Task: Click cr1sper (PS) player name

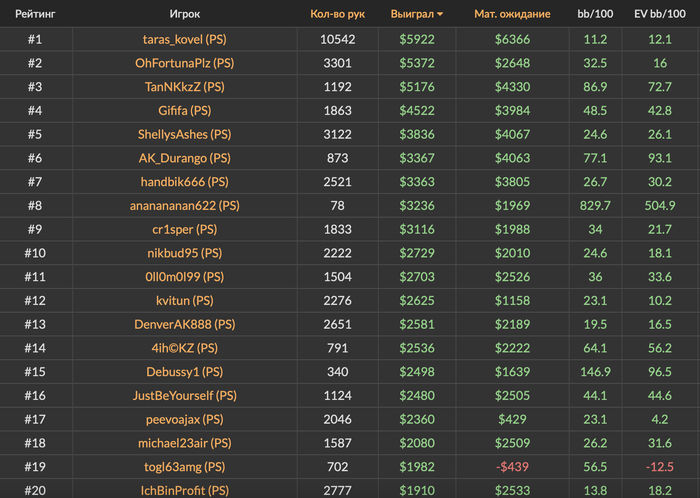Action: pyautogui.click(x=185, y=229)
